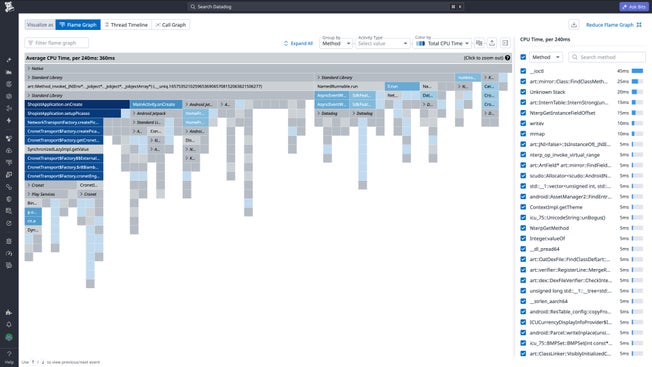Open the Method dropdown in the CPU Time panel
Viewport: 652px width, 367px height.
546,57
